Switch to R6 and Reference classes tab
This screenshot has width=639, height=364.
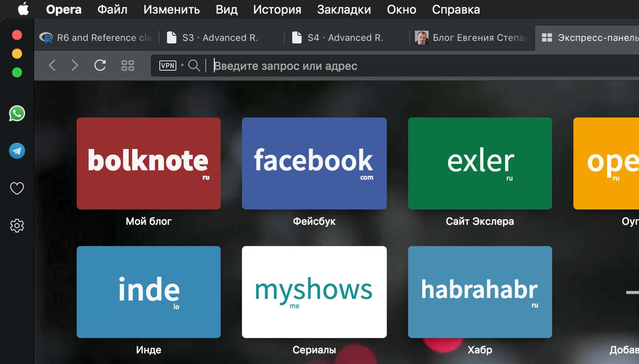(x=96, y=37)
